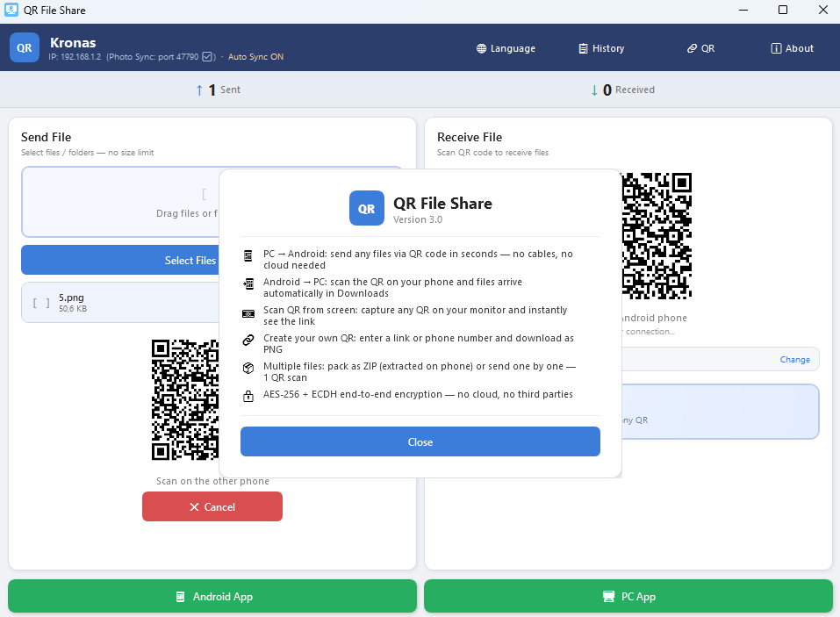Click the Change link in Receive File panel

coord(794,359)
